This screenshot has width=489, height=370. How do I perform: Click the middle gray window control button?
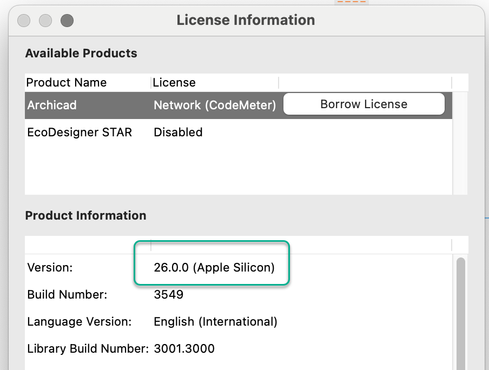[45, 20]
